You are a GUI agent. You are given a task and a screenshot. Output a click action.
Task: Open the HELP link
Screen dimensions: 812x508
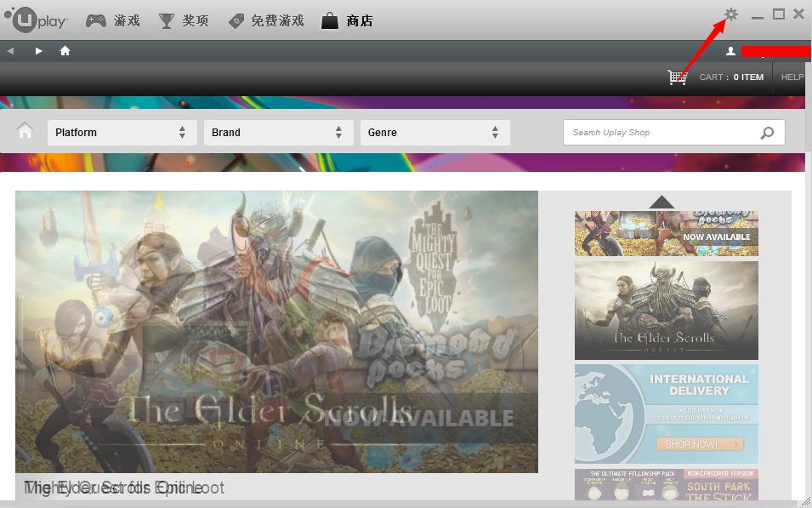point(792,77)
